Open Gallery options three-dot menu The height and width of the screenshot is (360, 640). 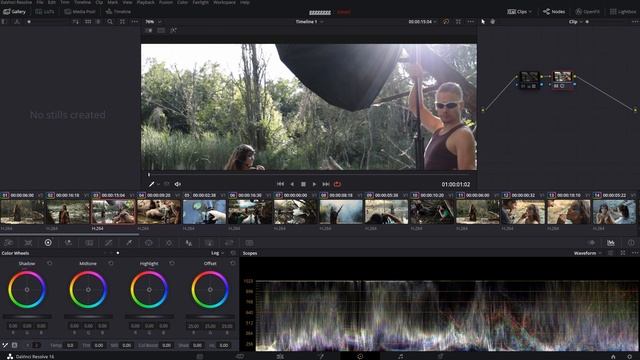coord(135,22)
